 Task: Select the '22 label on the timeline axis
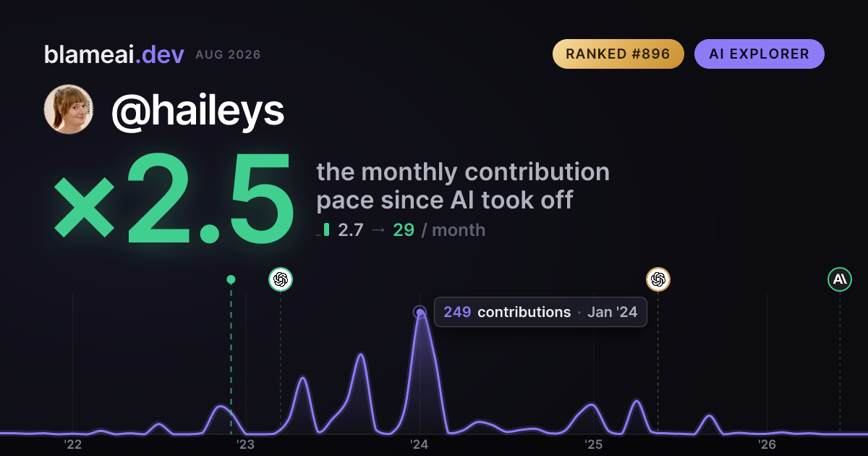click(72, 444)
